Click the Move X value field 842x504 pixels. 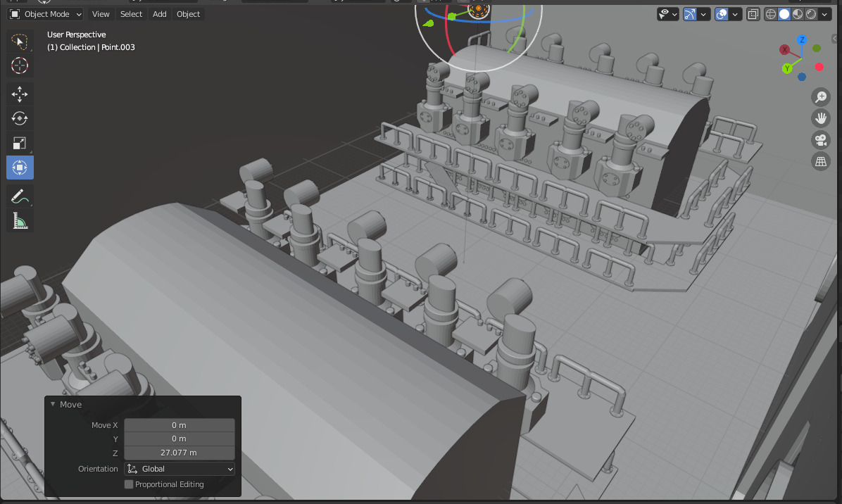[x=180, y=425]
